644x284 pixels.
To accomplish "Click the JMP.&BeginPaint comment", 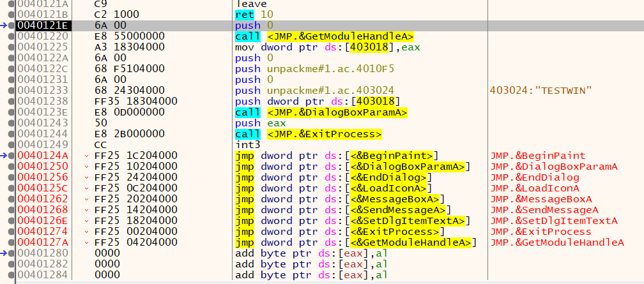I will (x=538, y=156).
